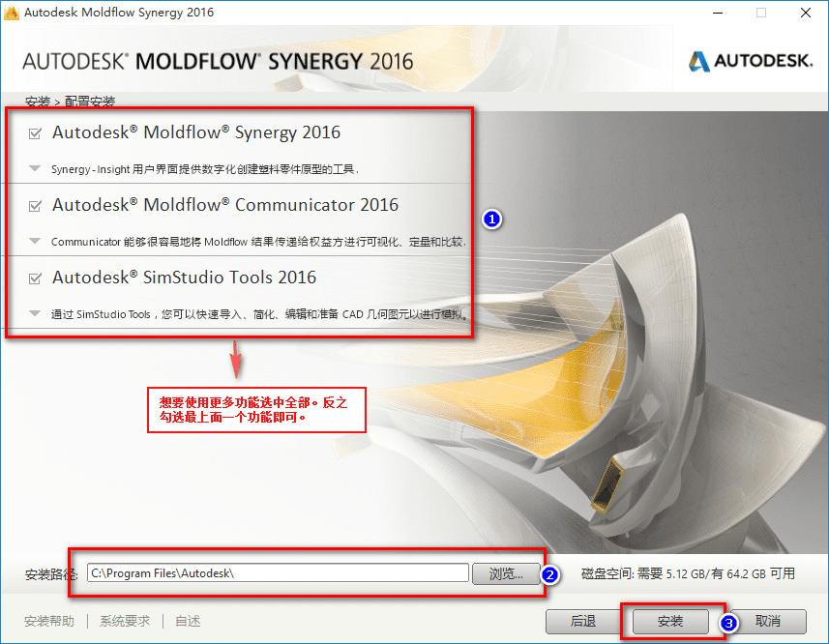Screen dimensions: 829x644
Task: Uncheck Autodesk Moldflow Synergy 2016 checkbox
Action: 35,133
